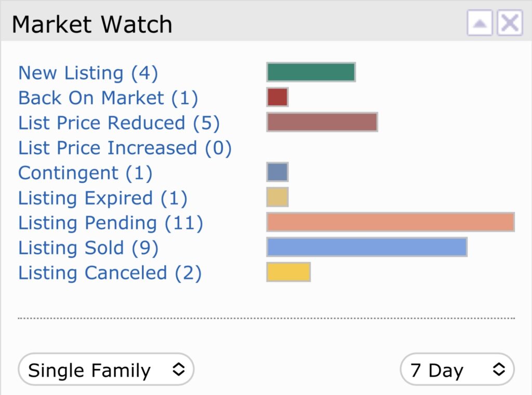Click the blue Listing Sold bar

(367, 247)
